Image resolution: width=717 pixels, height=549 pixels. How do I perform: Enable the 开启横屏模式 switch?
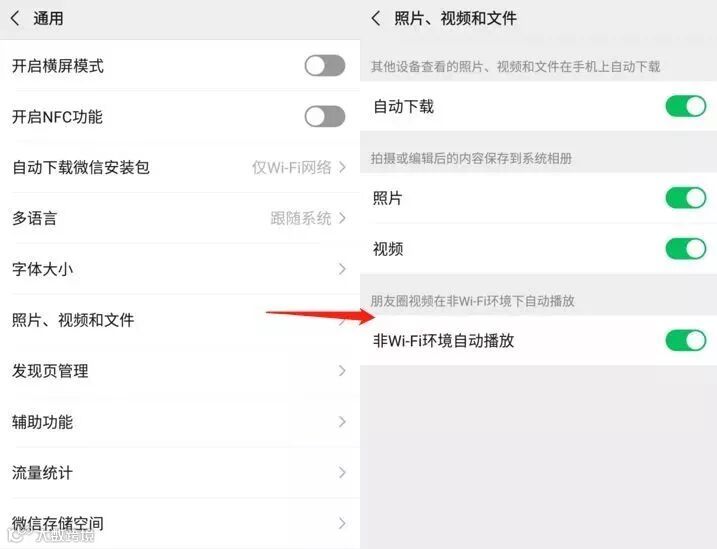325,66
